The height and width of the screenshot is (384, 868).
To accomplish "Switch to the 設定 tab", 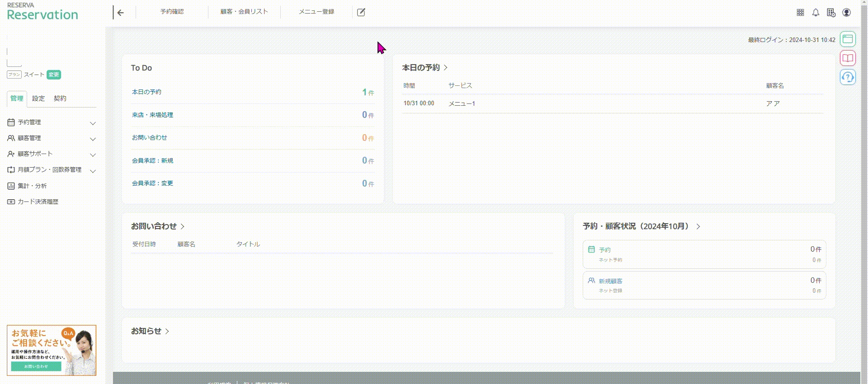I will point(38,98).
